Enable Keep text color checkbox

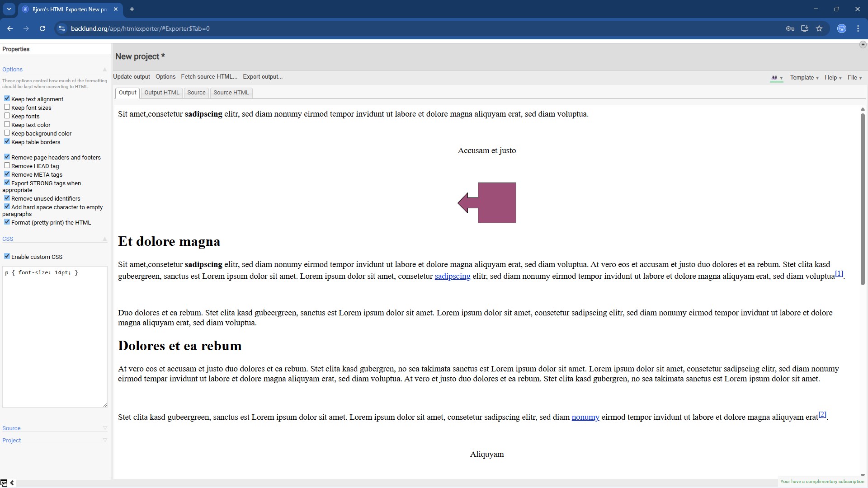click(7, 124)
